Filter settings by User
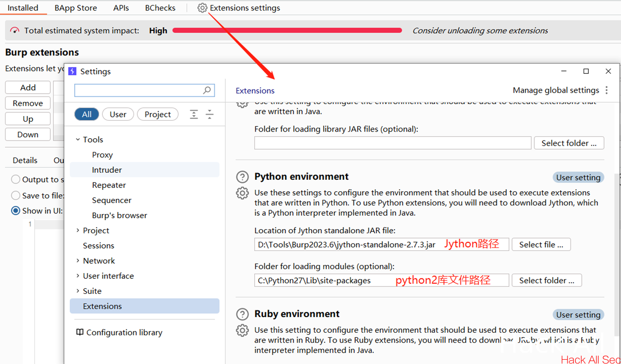The width and height of the screenshot is (621, 364). (118, 114)
